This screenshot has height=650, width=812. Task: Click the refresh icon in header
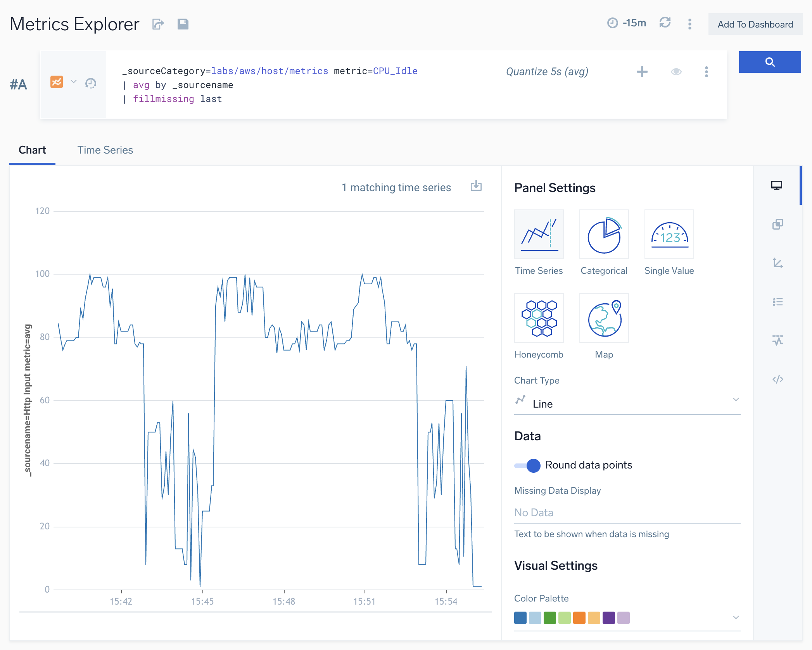click(x=665, y=23)
